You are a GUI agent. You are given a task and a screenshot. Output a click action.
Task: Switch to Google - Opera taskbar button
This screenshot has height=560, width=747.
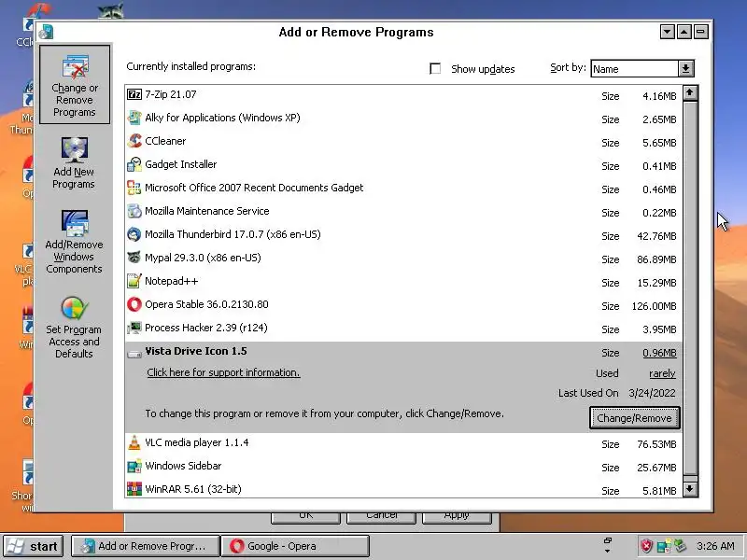click(295, 546)
